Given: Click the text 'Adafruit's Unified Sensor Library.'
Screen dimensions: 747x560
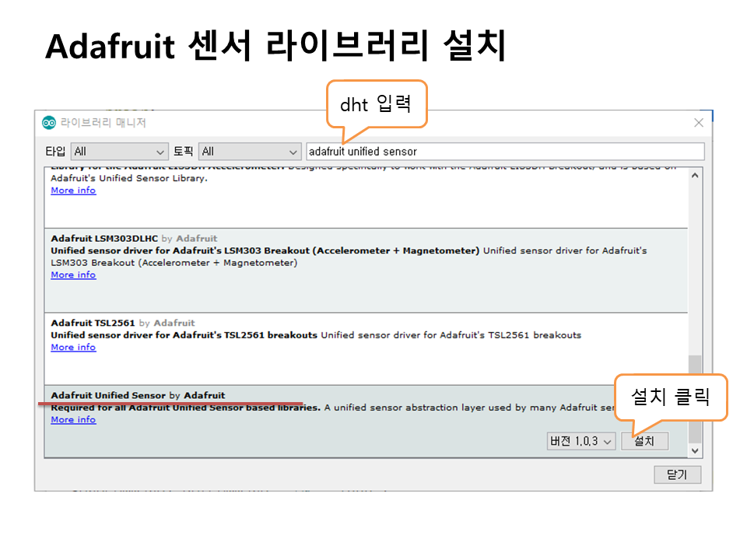Looking at the screenshot, I should click(x=129, y=179).
